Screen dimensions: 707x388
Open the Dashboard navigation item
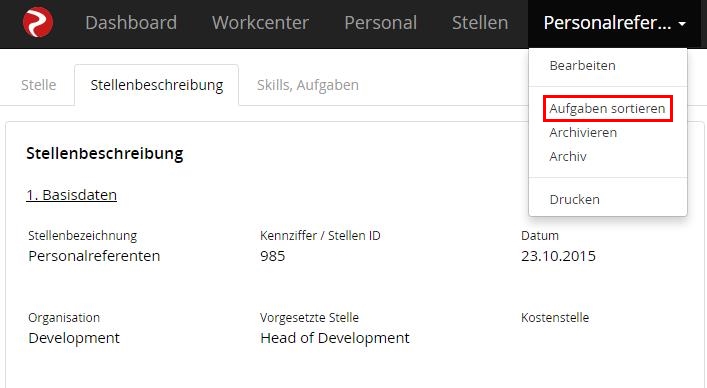pyautogui.click(x=131, y=23)
